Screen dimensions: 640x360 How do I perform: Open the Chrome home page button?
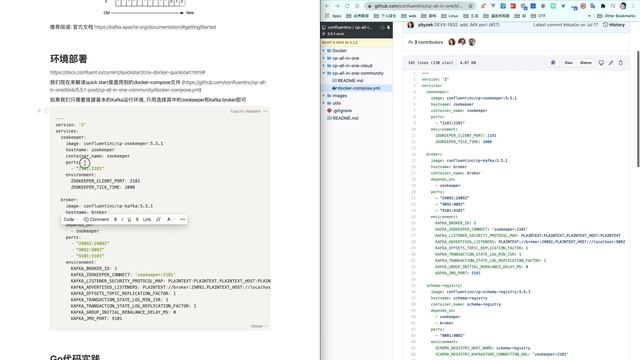tap(357, 6)
